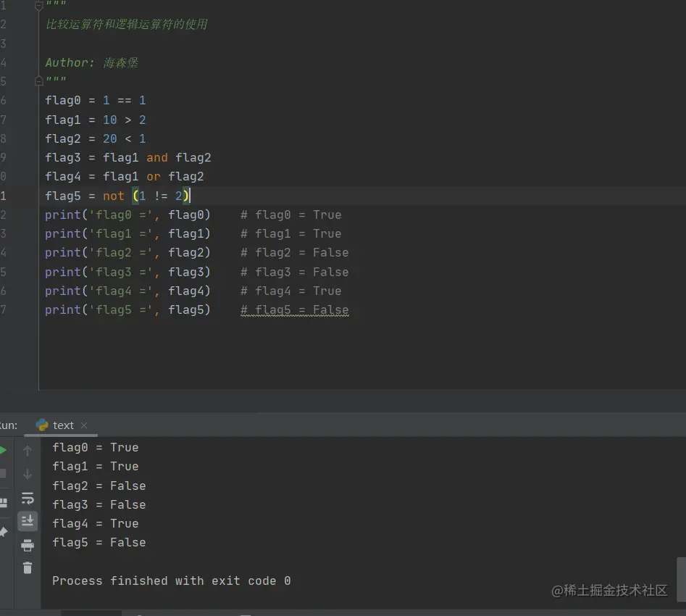The image size is (686, 616).
Task: Click the scrollbar thumb in the Run console
Action: (x=681, y=579)
